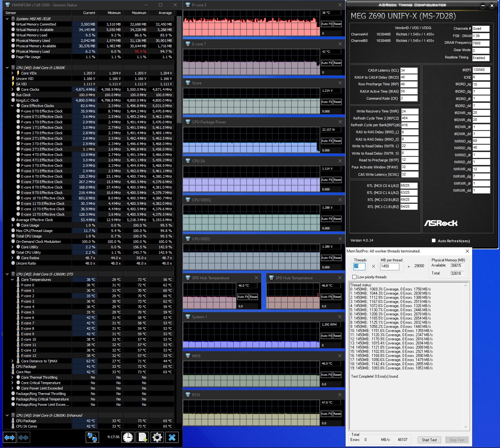Close the CPU VDD2 graph window
The image size is (500, 448).
click(340, 239)
